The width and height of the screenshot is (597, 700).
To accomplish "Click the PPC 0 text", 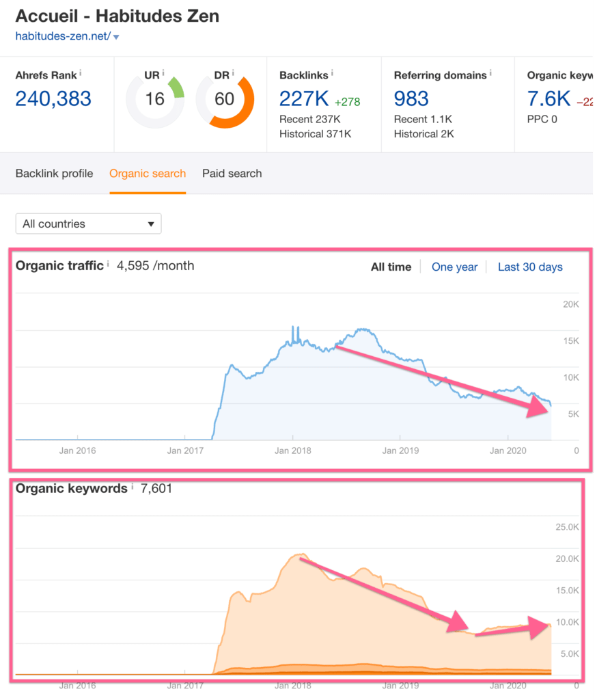I will 542,119.
